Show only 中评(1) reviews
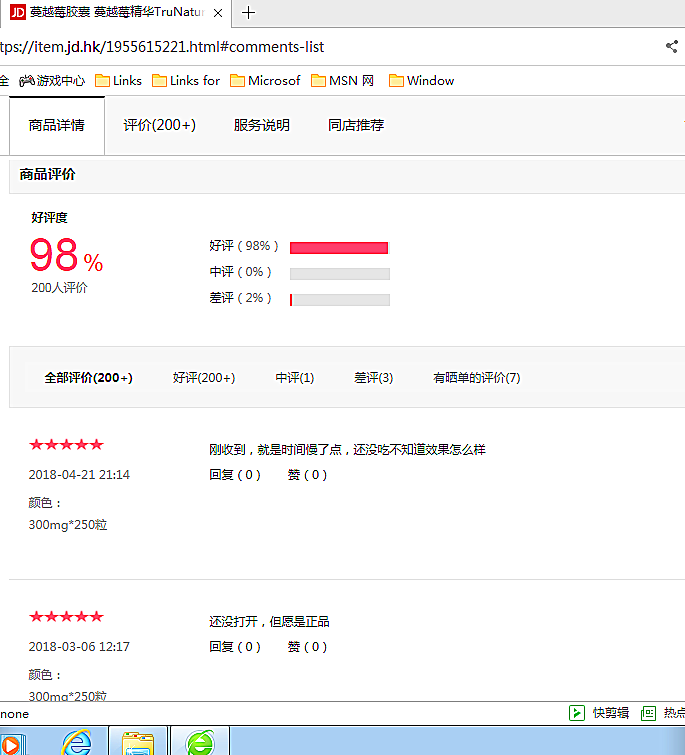Image resolution: width=685 pixels, height=755 pixels. (295, 378)
